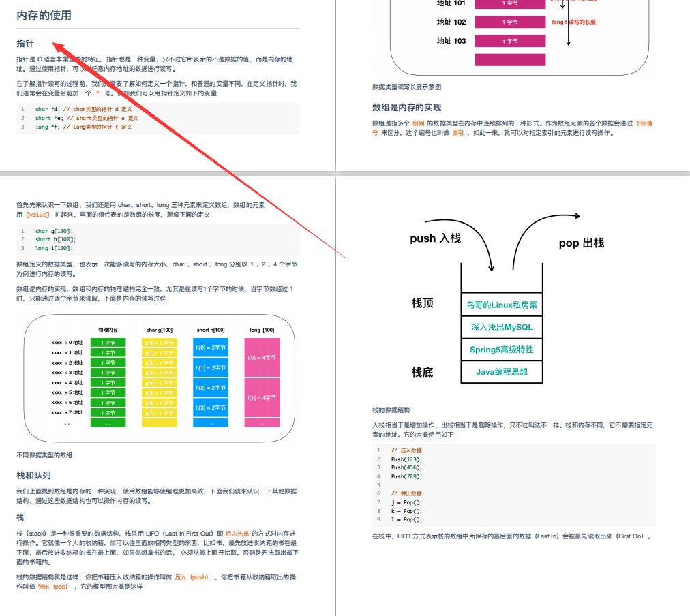Click the '地址 102' label
Image resolution: width=690 pixels, height=616 pixels.
451,22
